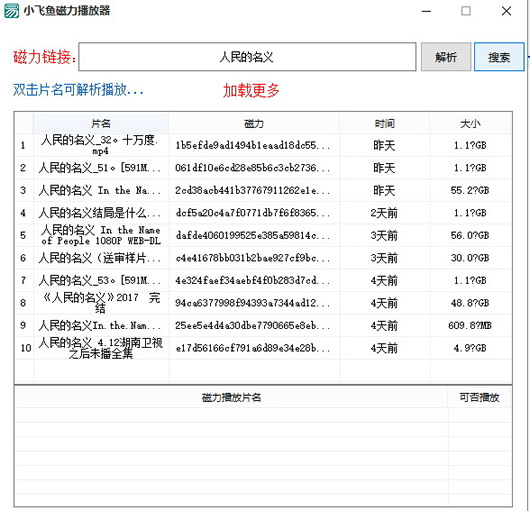Click the 时间 column header
The width and height of the screenshot is (530, 511).
tap(384, 123)
